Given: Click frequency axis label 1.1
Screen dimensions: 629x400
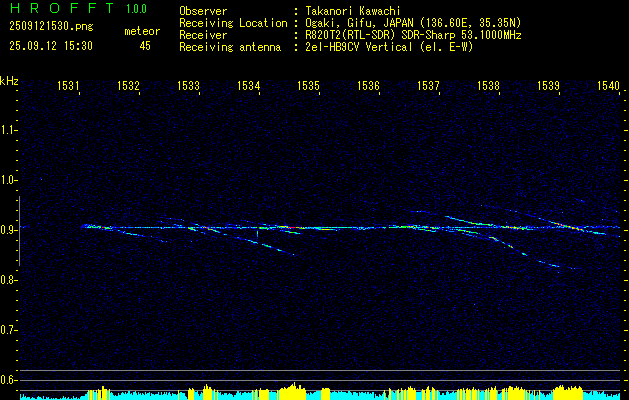Looking at the screenshot, I should pyautogui.click(x=8, y=130).
